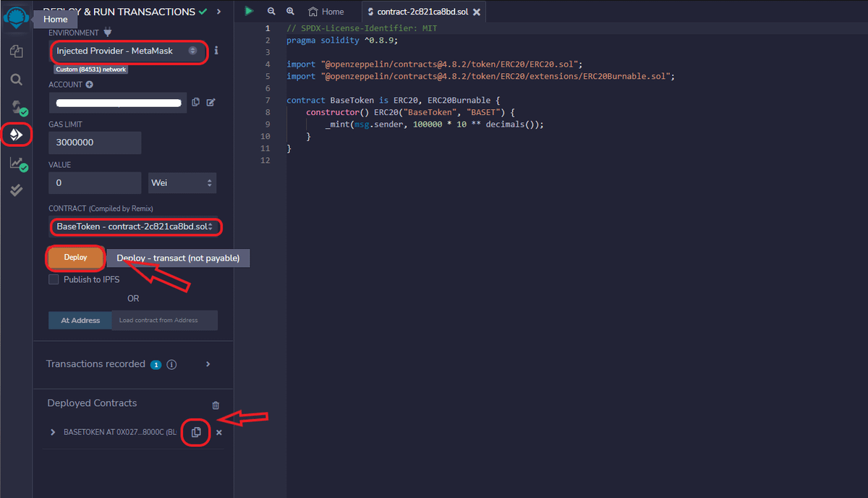
Task: Close the contract-2c821ca8bd.sol tab
Action: 476,12
